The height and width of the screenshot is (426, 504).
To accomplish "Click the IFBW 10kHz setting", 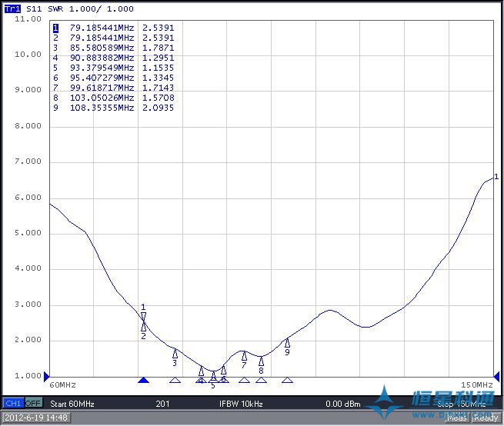I will coord(241,403).
